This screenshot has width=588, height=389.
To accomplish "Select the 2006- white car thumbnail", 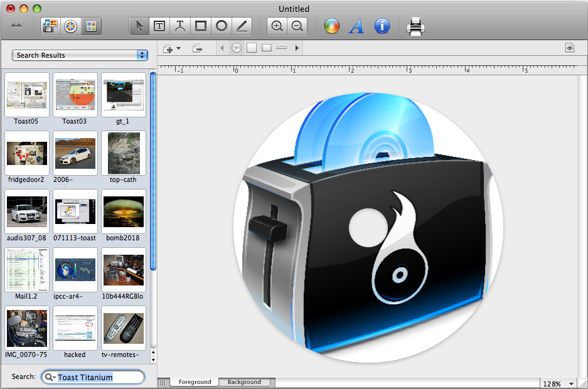I will coord(75,153).
